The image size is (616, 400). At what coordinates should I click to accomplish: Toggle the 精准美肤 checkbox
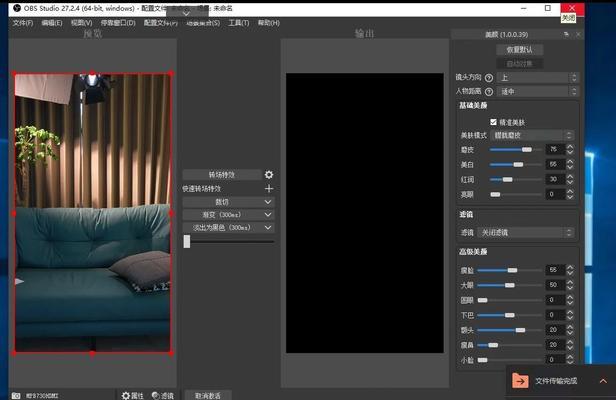[x=493, y=122]
